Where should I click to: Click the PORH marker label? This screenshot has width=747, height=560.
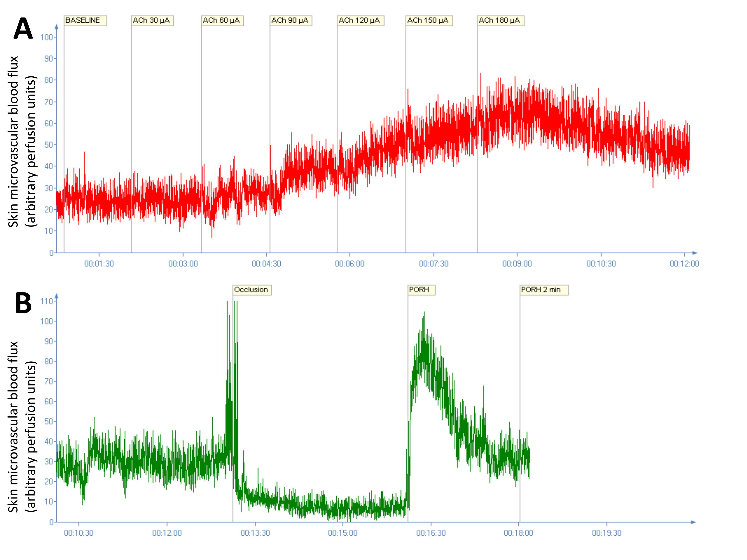(422, 290)
